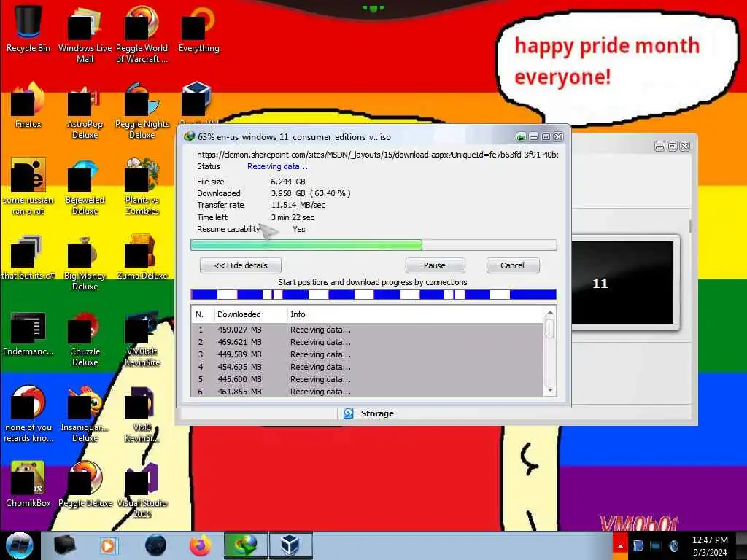
Task: Select 'some russian ran a rat' desktop icon
Action: (28, 186)
